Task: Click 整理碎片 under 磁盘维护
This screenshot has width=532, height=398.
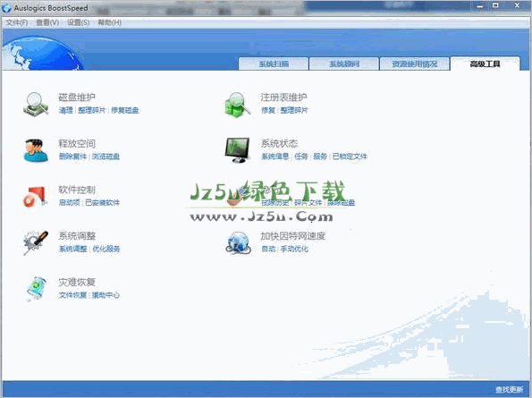Action: pos(91,110)
